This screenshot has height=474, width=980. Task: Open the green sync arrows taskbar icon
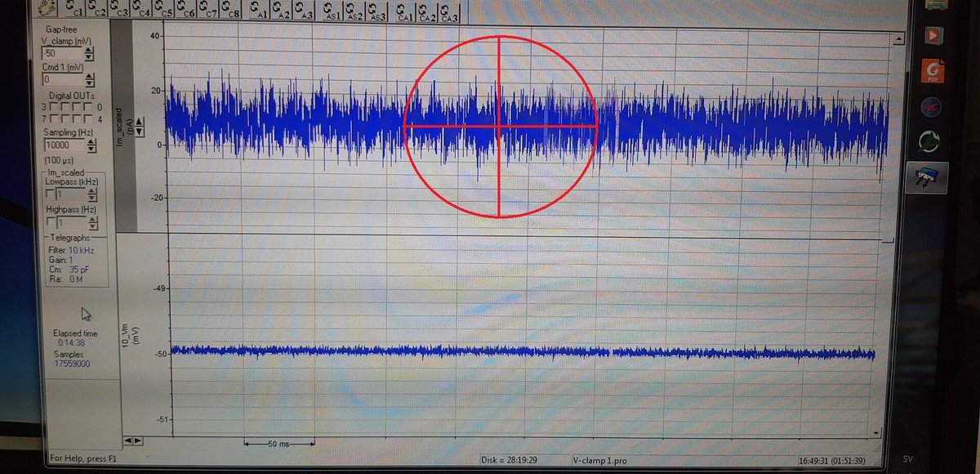point(929,141)
